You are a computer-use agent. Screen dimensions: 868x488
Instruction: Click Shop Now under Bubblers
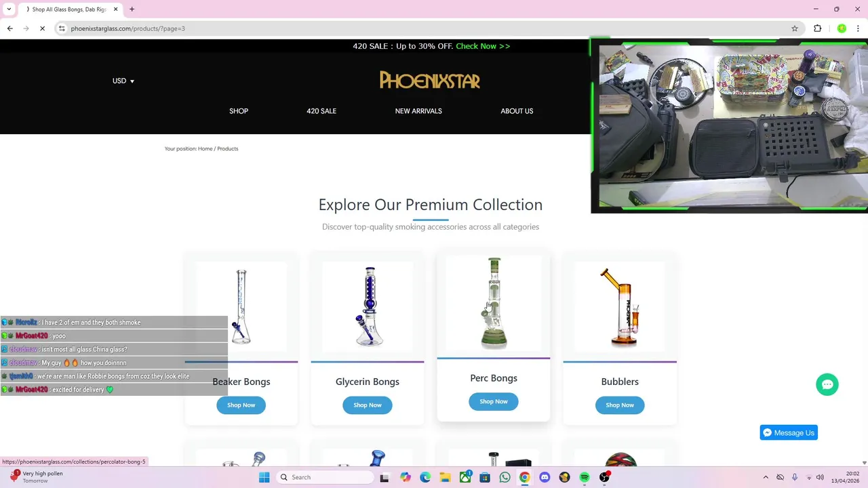pyautogui.click(x=620, y=405)
